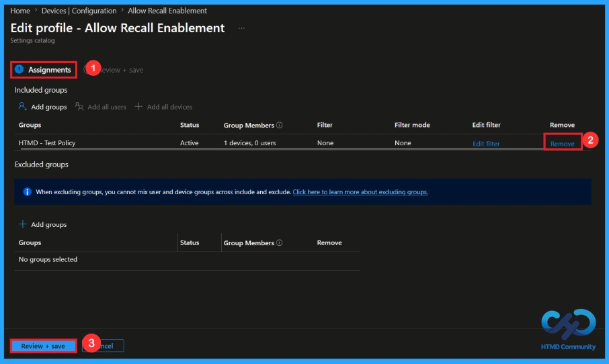Click the Review + save button
This screenshot has width=609, height=364.
coord(43,346)
